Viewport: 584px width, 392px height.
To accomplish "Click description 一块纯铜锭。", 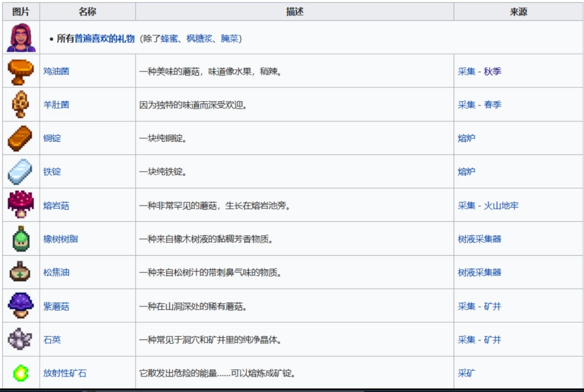I will (163, 138).
